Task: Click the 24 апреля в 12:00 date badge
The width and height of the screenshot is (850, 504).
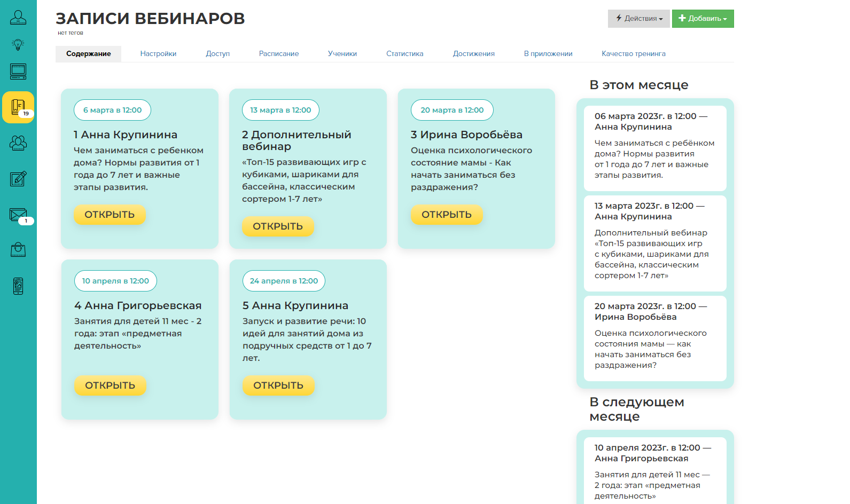Action: 284,281
